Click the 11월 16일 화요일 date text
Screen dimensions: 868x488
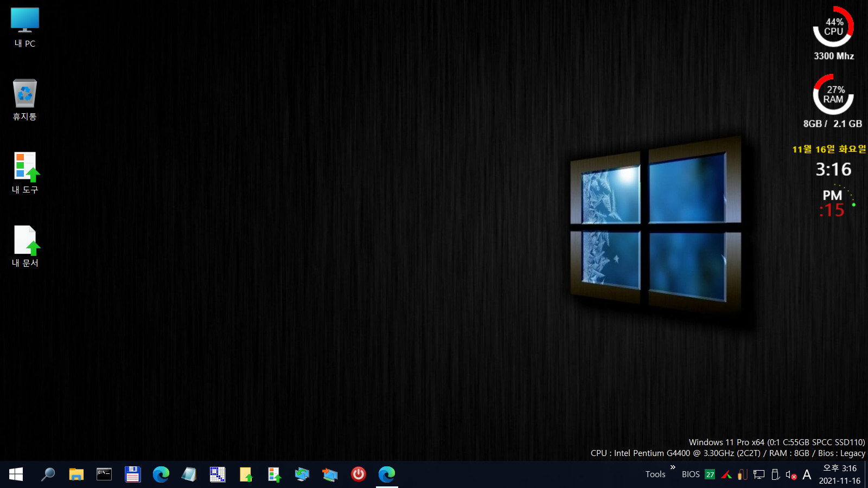click(829, 149)
